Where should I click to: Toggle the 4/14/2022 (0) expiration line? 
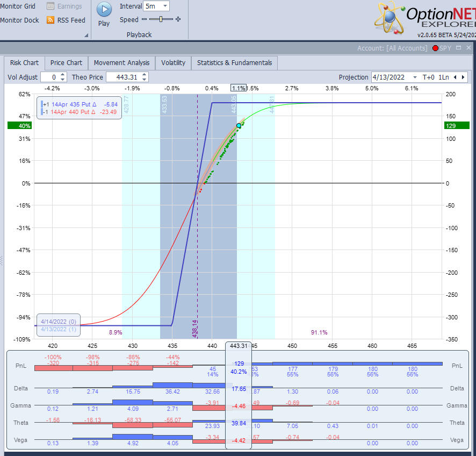click(x=58, y=322)
